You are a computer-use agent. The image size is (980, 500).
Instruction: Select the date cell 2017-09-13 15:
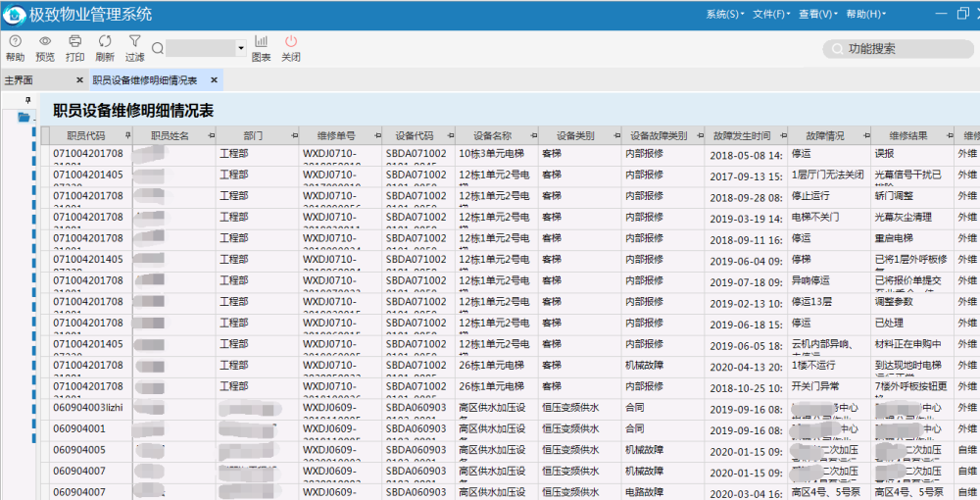click(x=746, y=176)
